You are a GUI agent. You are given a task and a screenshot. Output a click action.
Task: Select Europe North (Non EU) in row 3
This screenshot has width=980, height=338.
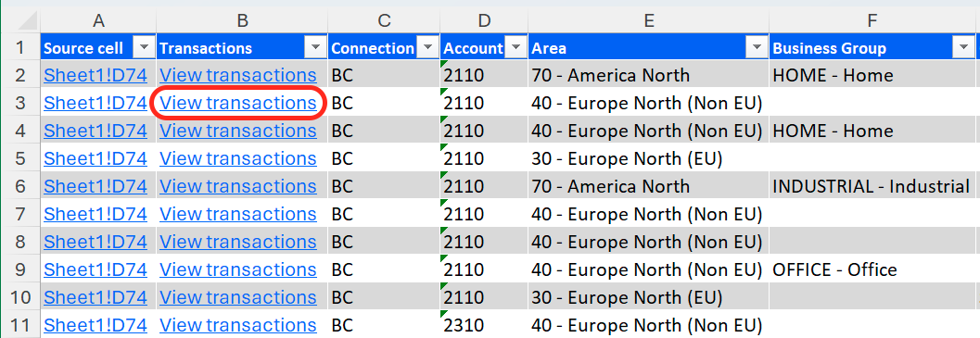coord(649,103)
